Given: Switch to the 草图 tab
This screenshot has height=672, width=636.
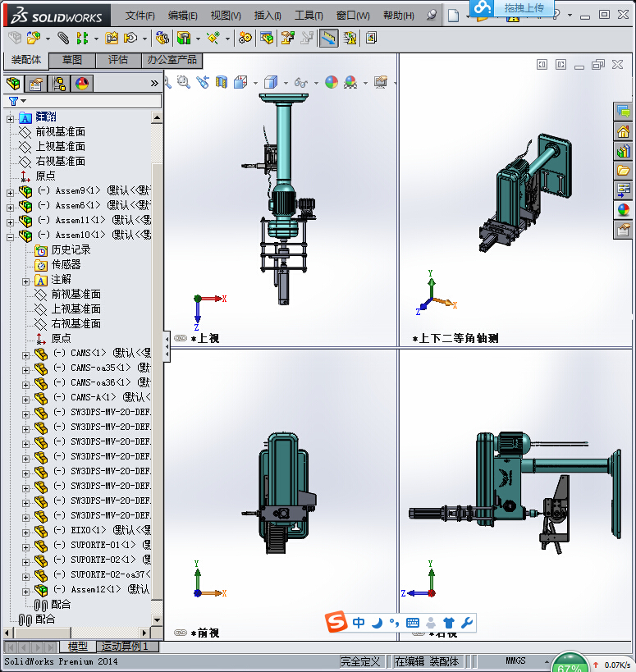Looking at the screenshot, I should pos(72,60).
